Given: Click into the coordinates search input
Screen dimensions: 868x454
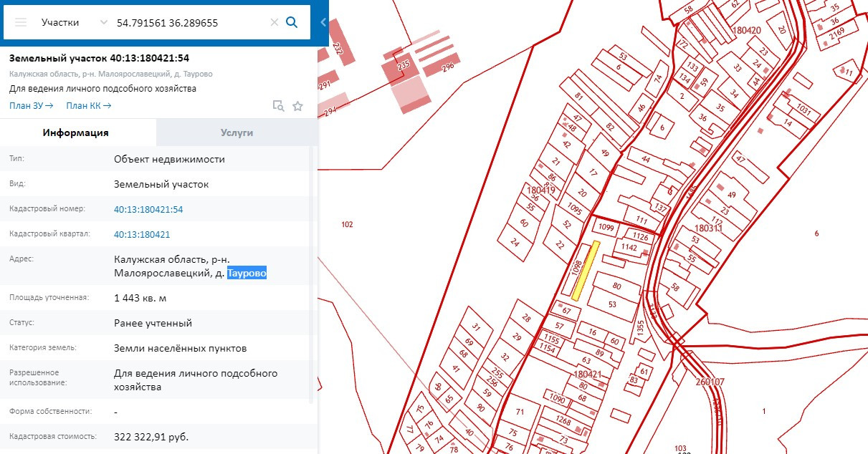Looking at the screenshot, I should pyautogui.click(x=190, y=22).
